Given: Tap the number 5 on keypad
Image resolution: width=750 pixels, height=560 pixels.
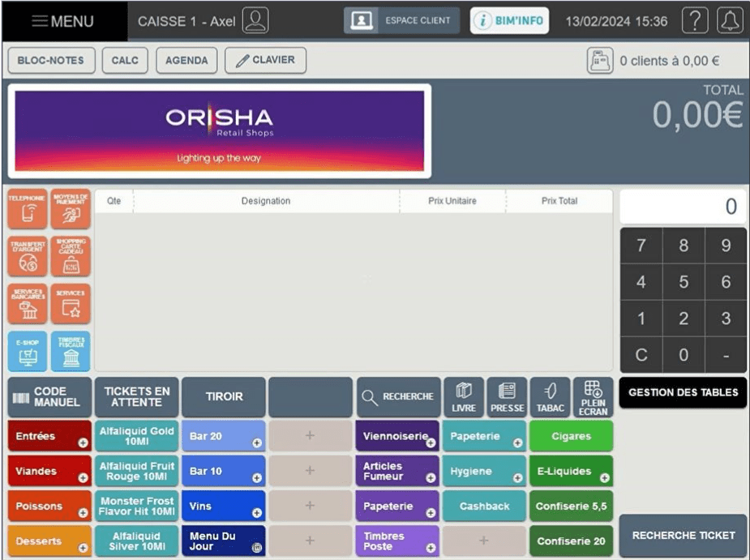Looking at the screenshot, I should click(684, 282).
